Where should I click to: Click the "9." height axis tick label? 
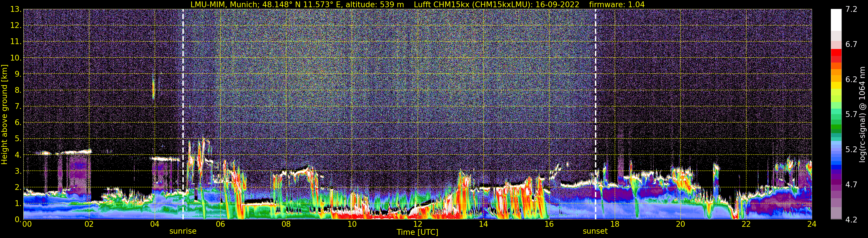pos(18,74)
